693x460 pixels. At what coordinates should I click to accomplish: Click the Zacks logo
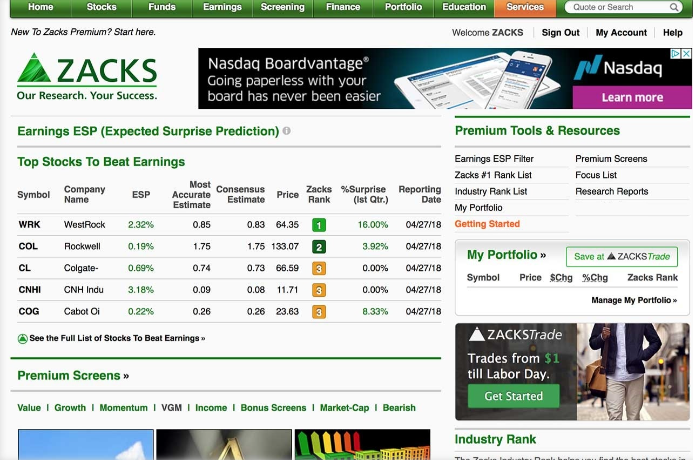pos(87,76)
